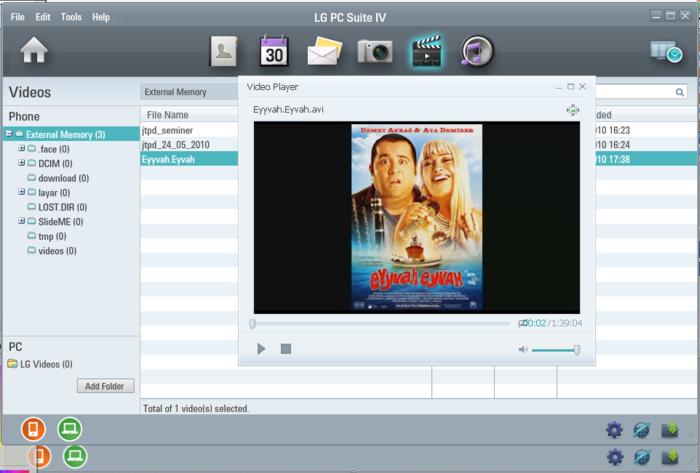Click the Add Folder button
700x473 pixels.
105,386
